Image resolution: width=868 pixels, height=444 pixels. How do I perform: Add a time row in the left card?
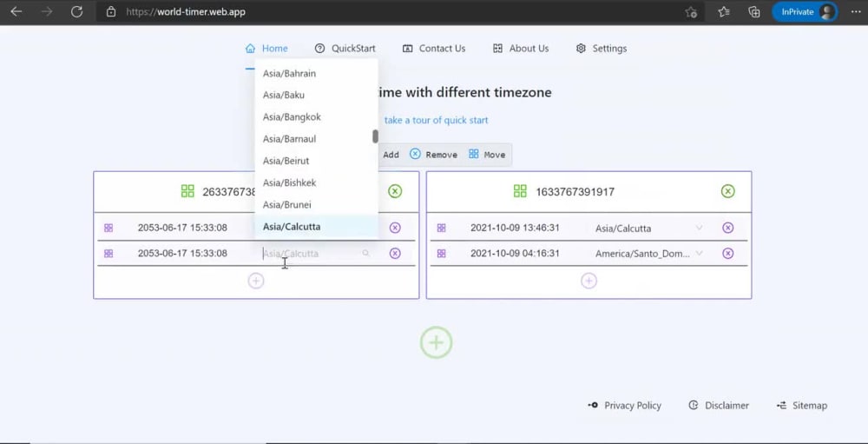256,281
